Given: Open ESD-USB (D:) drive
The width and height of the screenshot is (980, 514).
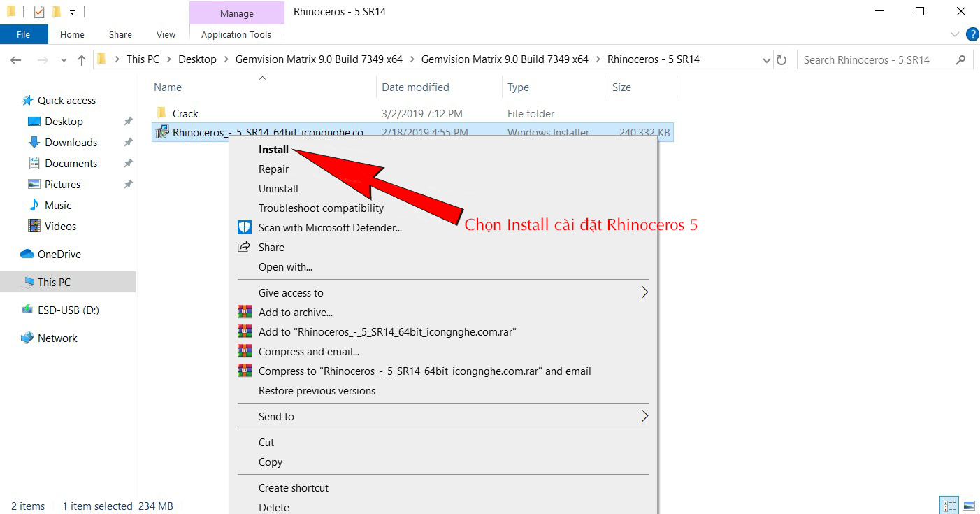Looking at the screenshot, I should pyautogui.click(x=68, y=310).
